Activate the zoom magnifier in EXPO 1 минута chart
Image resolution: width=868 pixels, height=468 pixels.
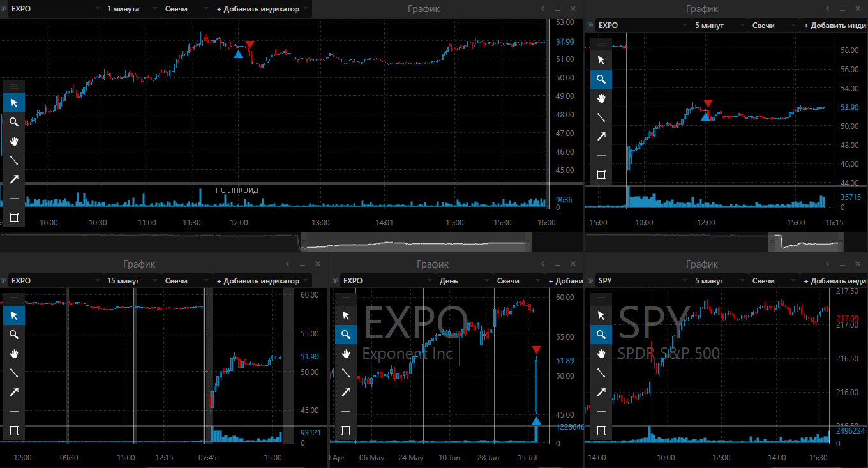point(14,122)
